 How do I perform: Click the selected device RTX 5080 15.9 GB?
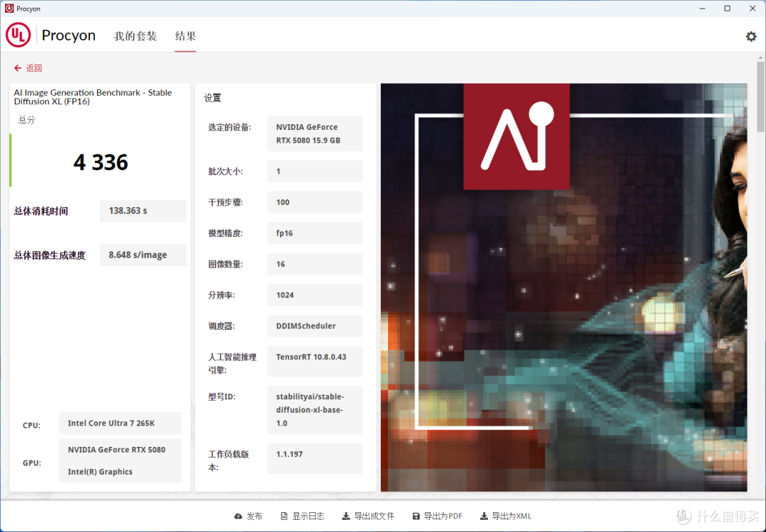click(x=315, y=133)
